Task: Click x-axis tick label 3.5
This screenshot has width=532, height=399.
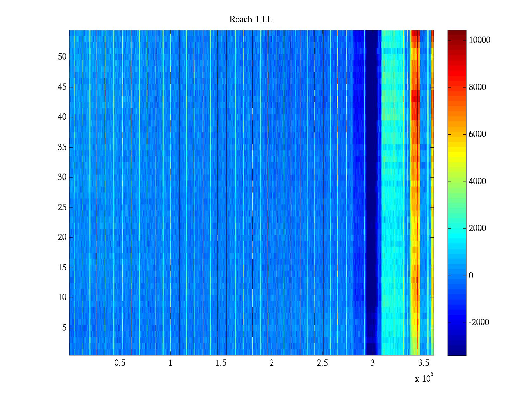Action: pyautogui.click(x=424, y=363)
